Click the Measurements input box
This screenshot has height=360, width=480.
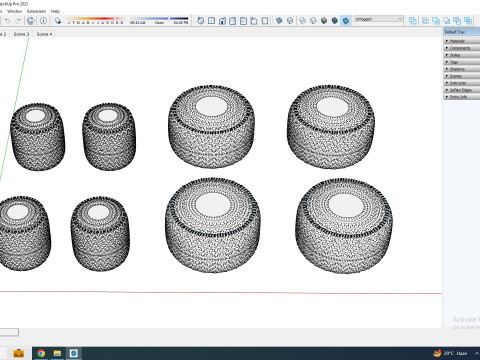(9, 332)
